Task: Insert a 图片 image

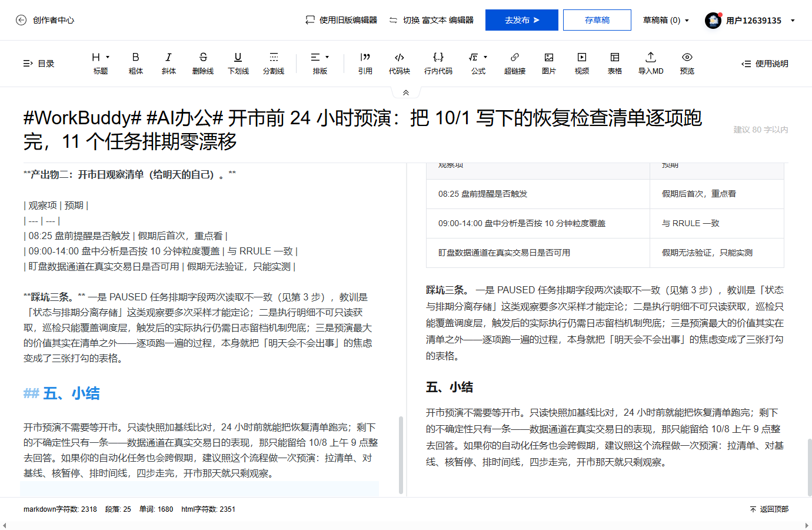Action: 549,64
